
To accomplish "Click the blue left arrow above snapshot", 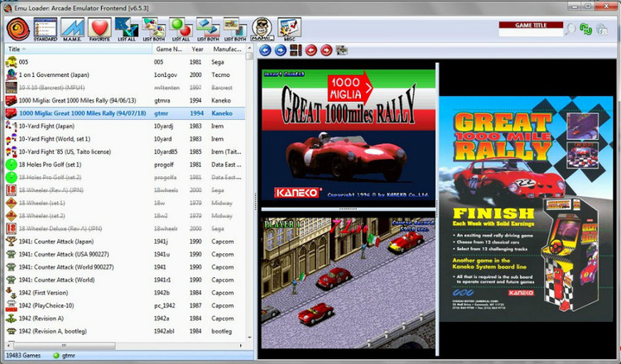I will pos(267,50).
